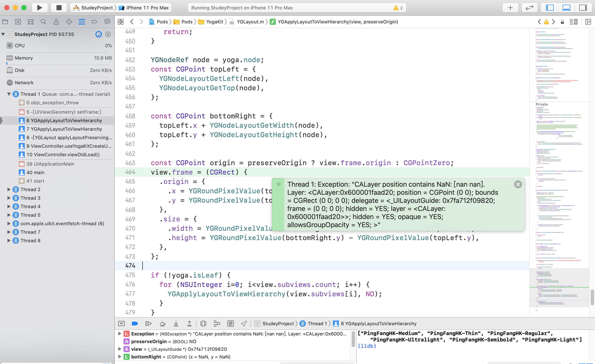Expand the bottomRight variable disclosure triangle
595x364 pixels.
(120, 357)
